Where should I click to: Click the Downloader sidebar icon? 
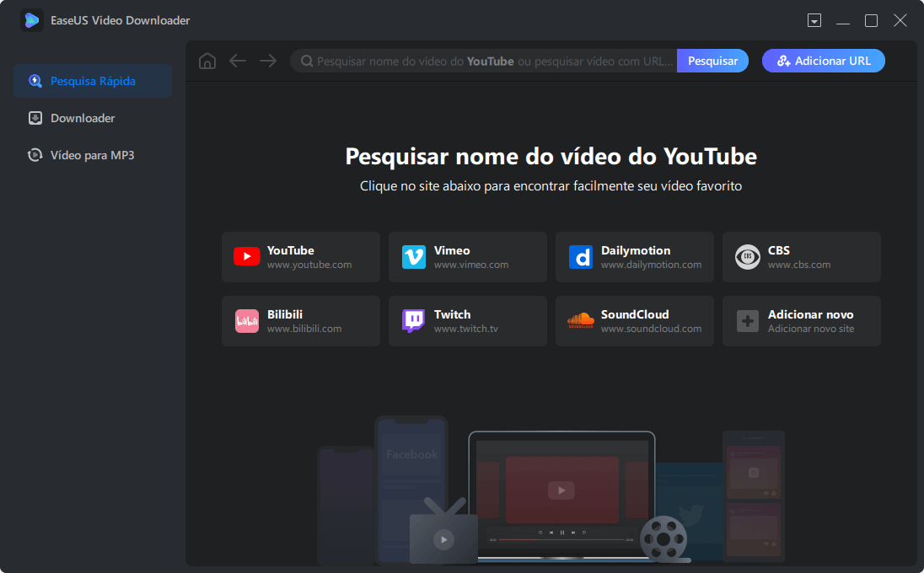[35, 118]
